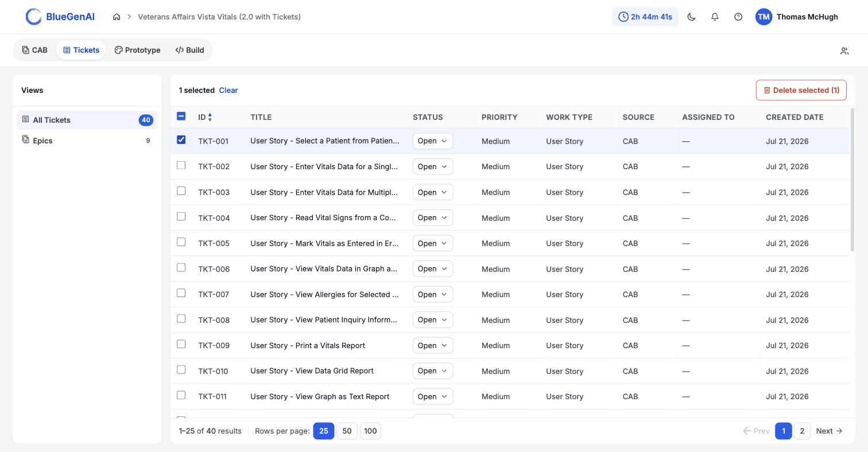This screenshot has width=868, height=452.
Task: Open ticket TKT-009 Print a Vitals Report
Action: [x=308, y=345]
